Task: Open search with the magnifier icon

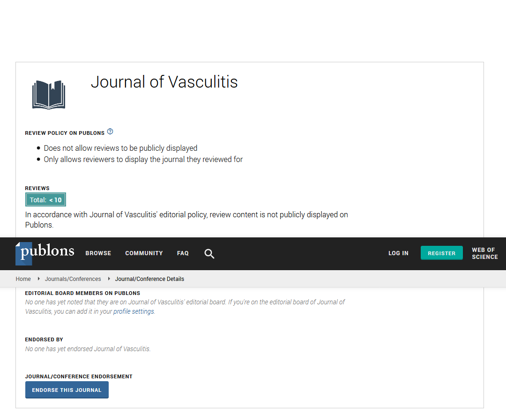Action: point(209,254)
